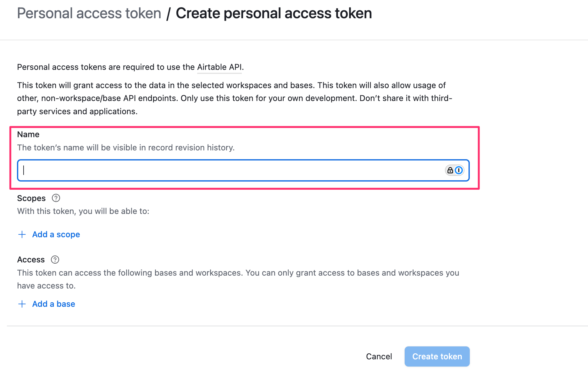Select the Add a scope link text
The height and width of the screenshot is (387, 588).
(56, 234)
